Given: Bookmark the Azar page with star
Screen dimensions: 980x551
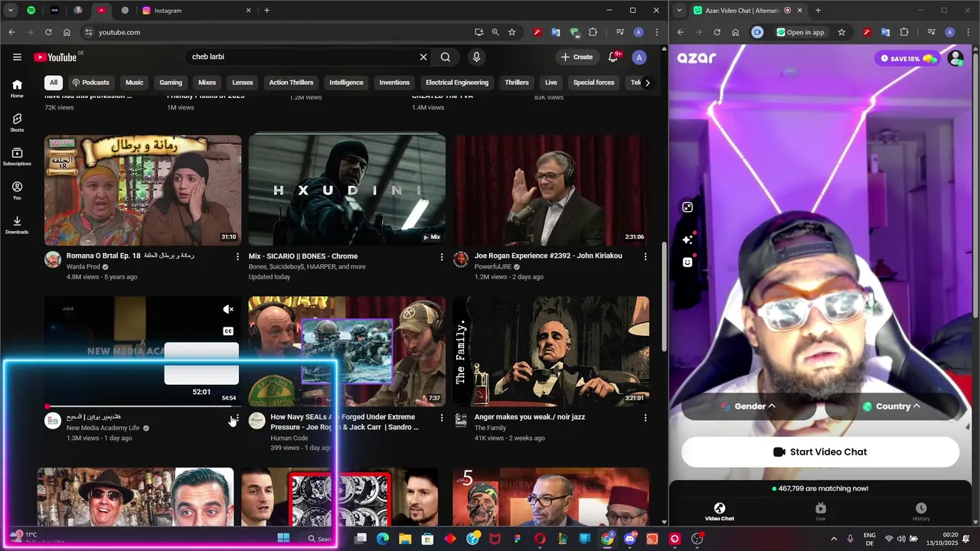Looking at the screenshot, I should (841, 32).
